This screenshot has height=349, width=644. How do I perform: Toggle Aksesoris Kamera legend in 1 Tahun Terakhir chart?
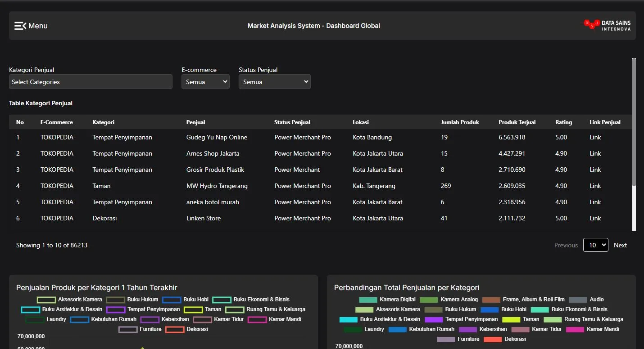point(69,300)
